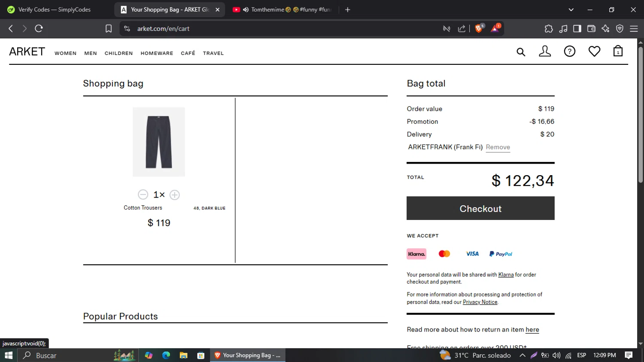Reload the current page
Image resolution: width=644 pixels, height=362 pixels.
[39, 28]
